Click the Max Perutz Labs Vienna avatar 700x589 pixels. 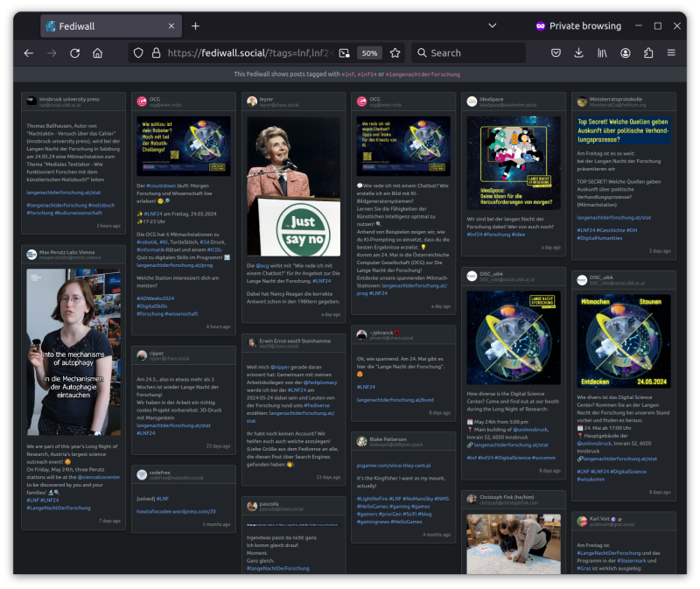(x=31, y=255)
